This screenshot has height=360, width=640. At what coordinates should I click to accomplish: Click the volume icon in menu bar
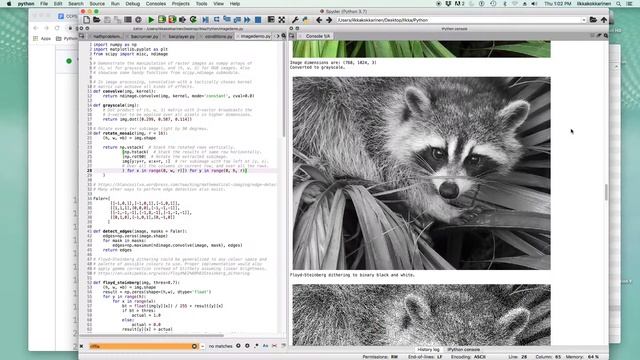coord(534,4)
